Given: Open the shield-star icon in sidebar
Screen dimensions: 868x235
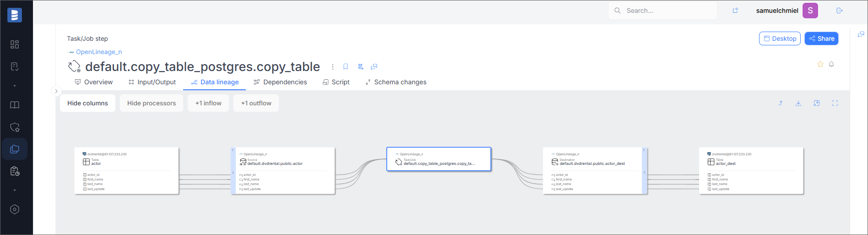Looking at the screenshot, I should pyautogui.click(x=15, y=127).
